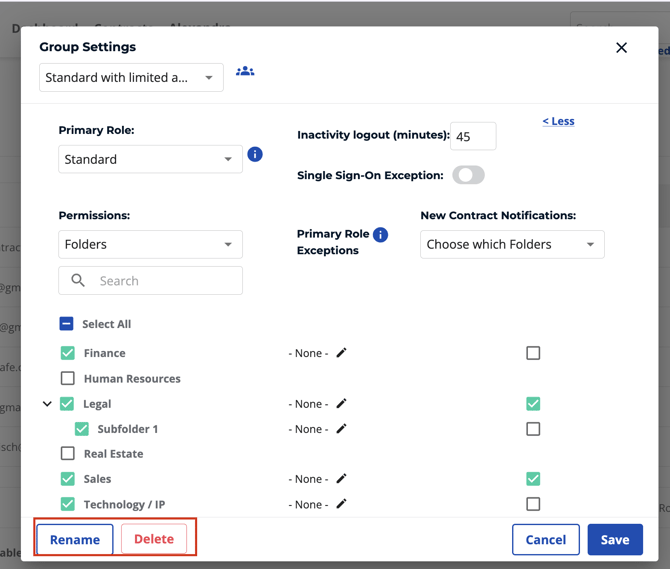The width and height of the screenshot is (670, 569).
Task: Click the Primary Role info icon
Action: (x=255, y=154)
